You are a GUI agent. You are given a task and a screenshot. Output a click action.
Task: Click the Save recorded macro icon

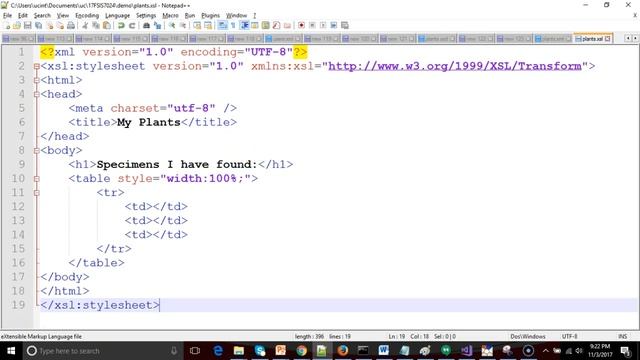(344, 25)
